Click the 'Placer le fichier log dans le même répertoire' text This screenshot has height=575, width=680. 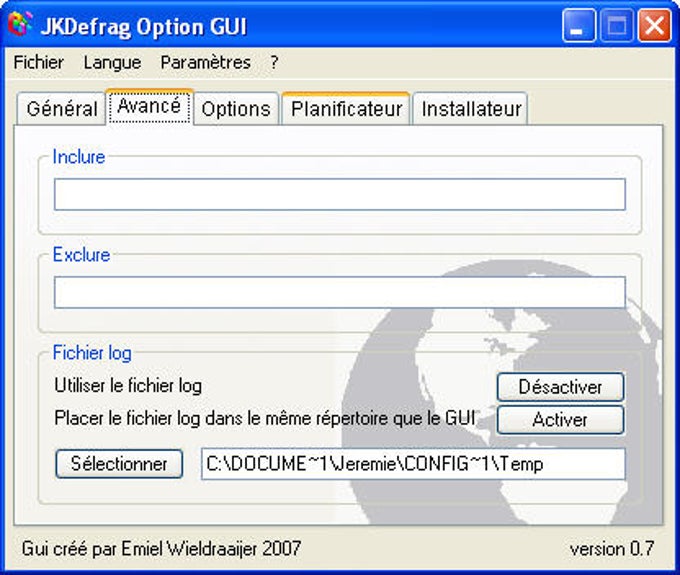click(x=265, y=418)
